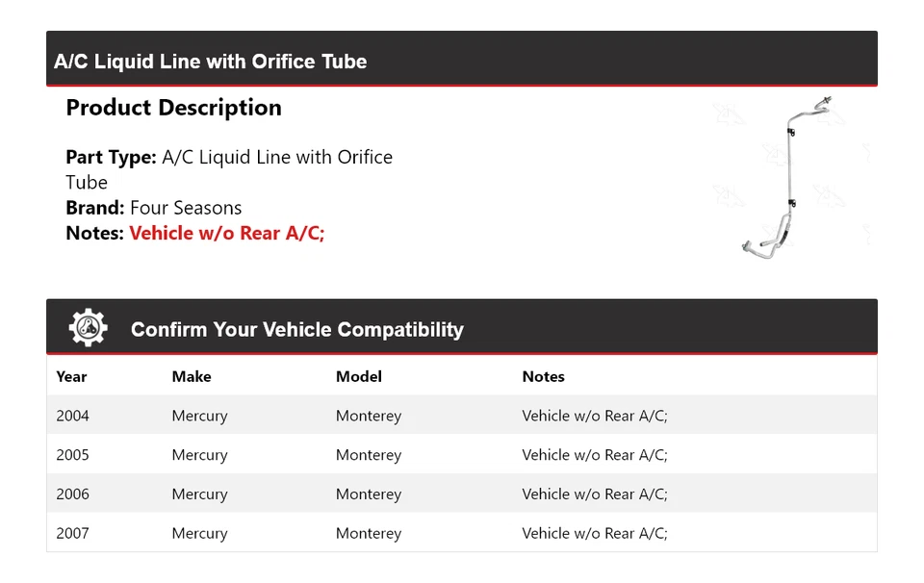
Task: Click Monterey in the 2007 row
Action: coord(368,533)
